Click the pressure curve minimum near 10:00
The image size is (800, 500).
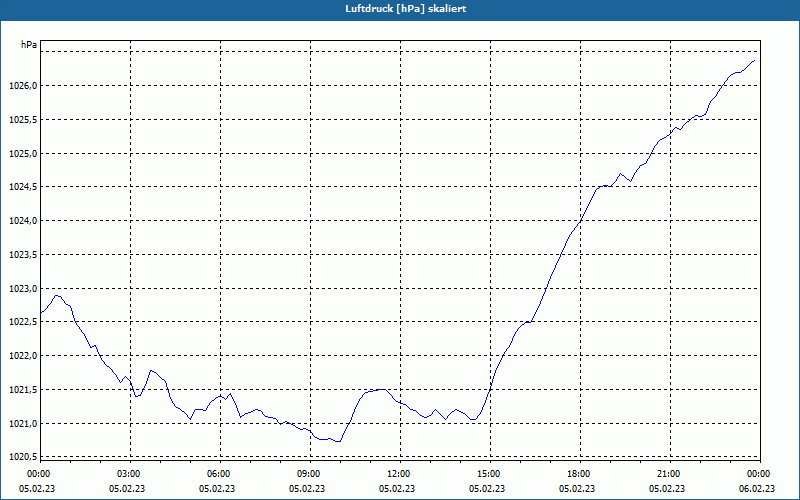tap(338, 441)
